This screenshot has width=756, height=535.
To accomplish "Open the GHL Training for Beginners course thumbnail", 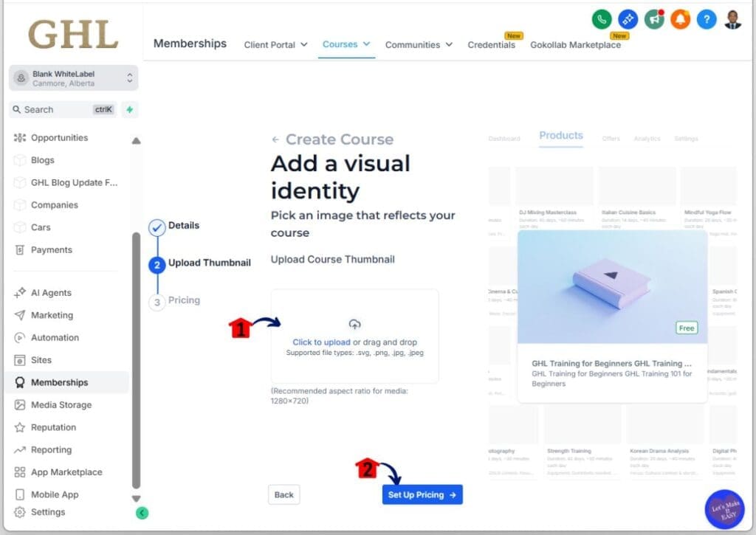I will point(612,286).
